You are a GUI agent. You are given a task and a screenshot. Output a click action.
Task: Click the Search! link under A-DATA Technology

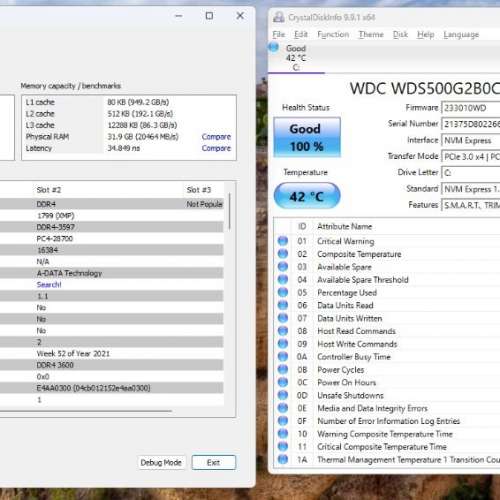49,284
